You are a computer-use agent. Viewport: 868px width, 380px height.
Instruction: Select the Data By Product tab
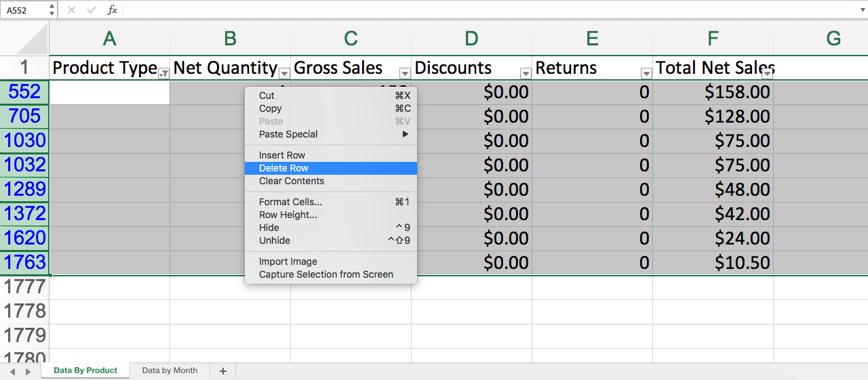coord(85,371)
